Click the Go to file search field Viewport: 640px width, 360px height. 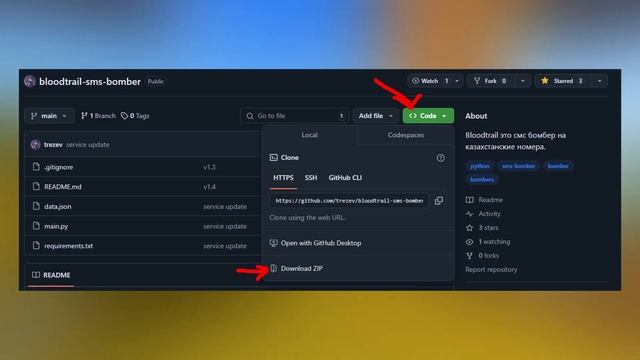(x=294, y=116)
